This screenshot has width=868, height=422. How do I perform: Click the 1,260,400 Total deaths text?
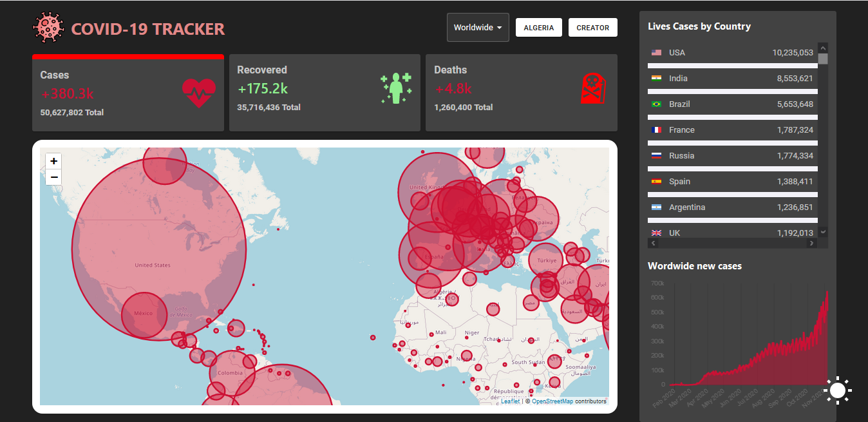point(464,108)
